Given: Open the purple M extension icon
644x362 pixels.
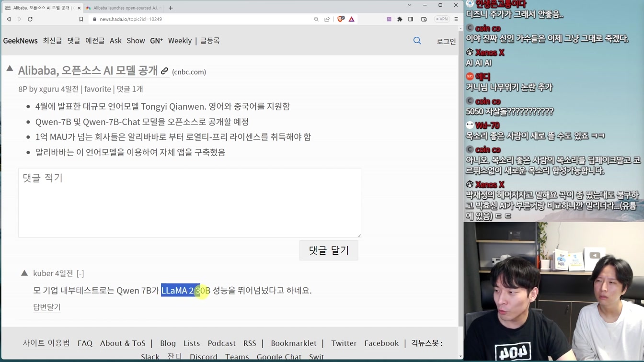Looking at the screenshot, I should tap(389, 19).
